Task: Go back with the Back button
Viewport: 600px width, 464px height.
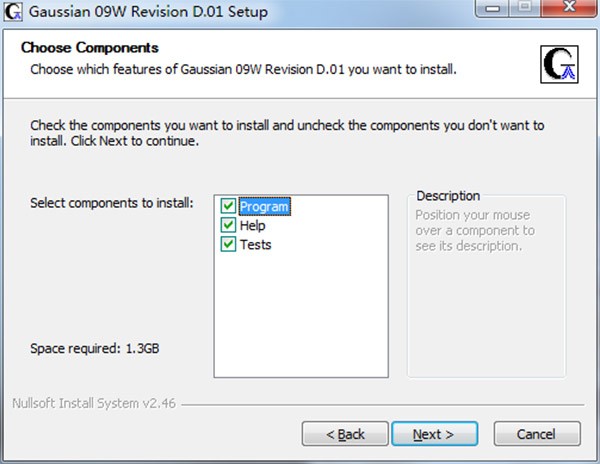Action: coord(346,434)
